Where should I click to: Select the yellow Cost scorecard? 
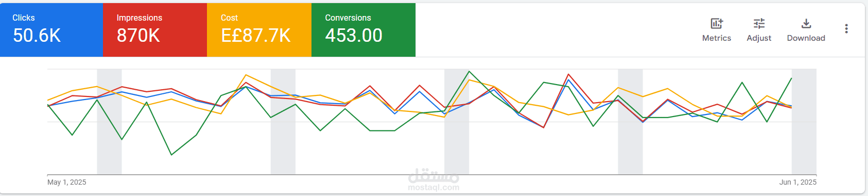click(x=259, y=30)
